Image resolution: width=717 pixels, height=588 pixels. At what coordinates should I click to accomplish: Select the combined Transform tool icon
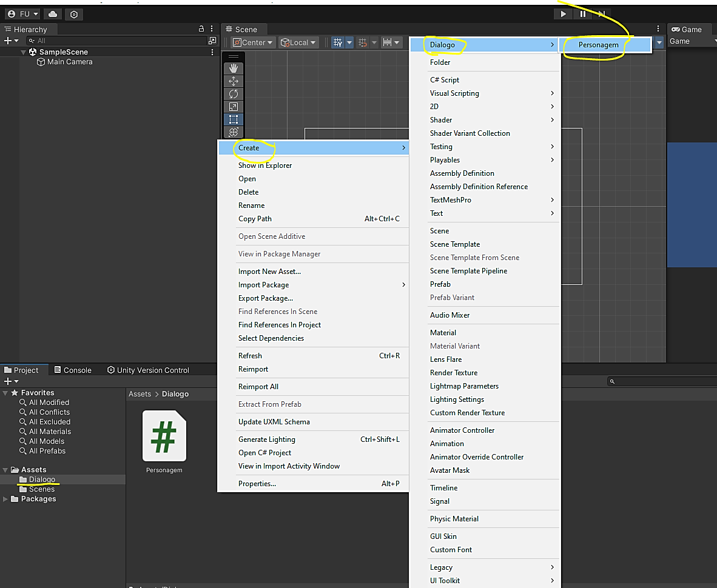[x=234, y=132]
